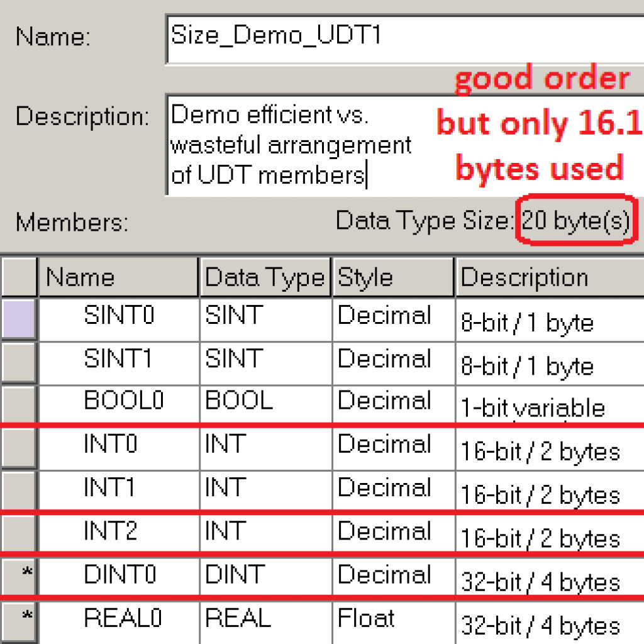Click the member name cell SINT0
Image resolution: width=644 pixels, height=644 pixels.
tap(119, 319)
